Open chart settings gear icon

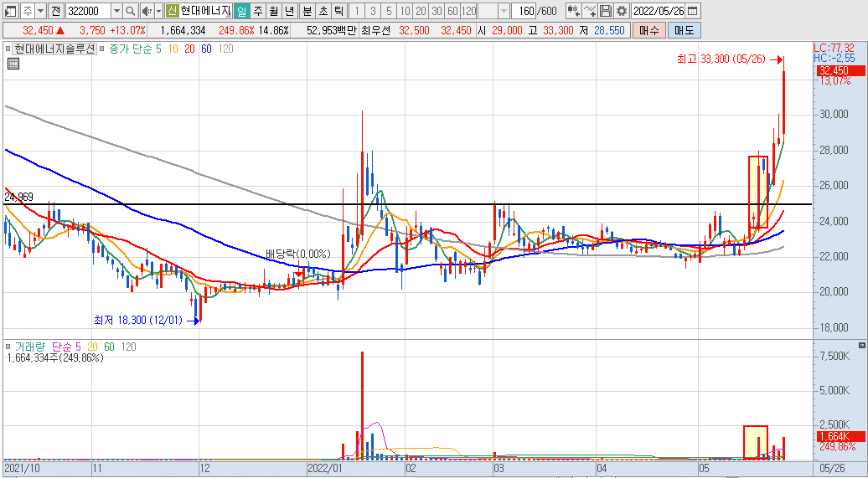pyautogui.click(x=623, y=11)
